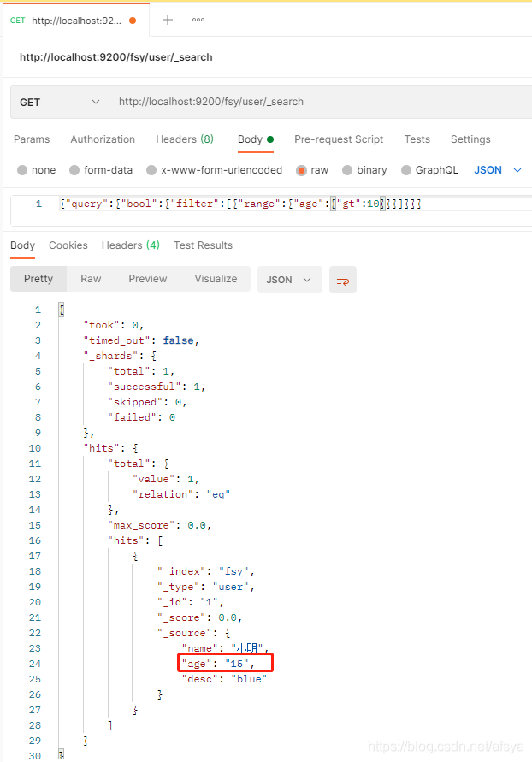Switch response to Raw view
Image resolution: width=532 pixels, height=762 pixels.
tap(91, 279)
